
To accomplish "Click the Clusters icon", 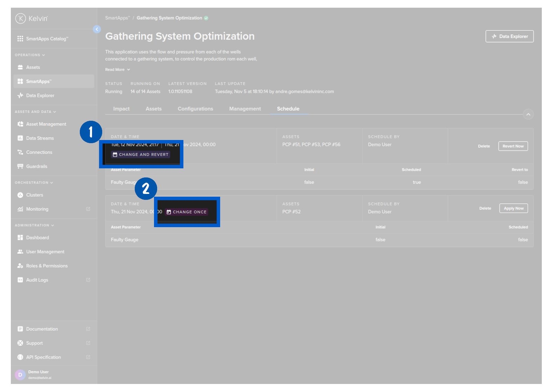I will click(20, 195).
